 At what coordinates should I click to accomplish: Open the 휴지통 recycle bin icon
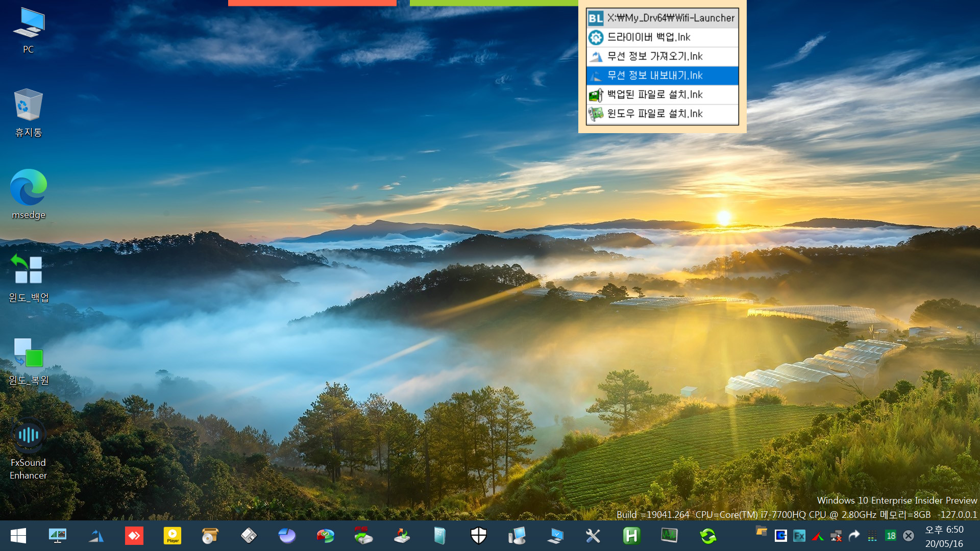click(x=29, y=113)
